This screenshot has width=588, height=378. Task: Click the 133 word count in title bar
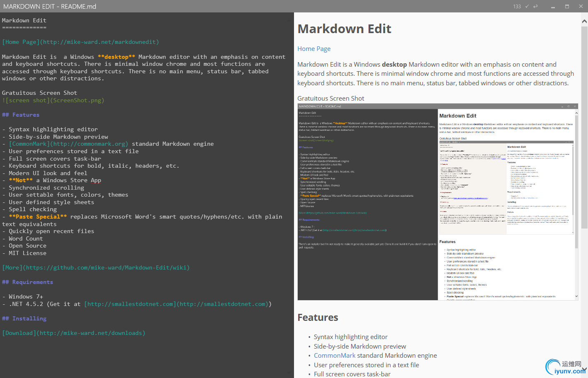pyautogui.click(x=517, y=6)
